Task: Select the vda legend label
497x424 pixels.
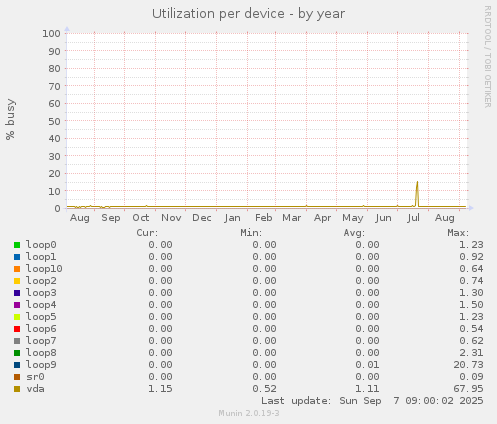Action: [35, 389]
